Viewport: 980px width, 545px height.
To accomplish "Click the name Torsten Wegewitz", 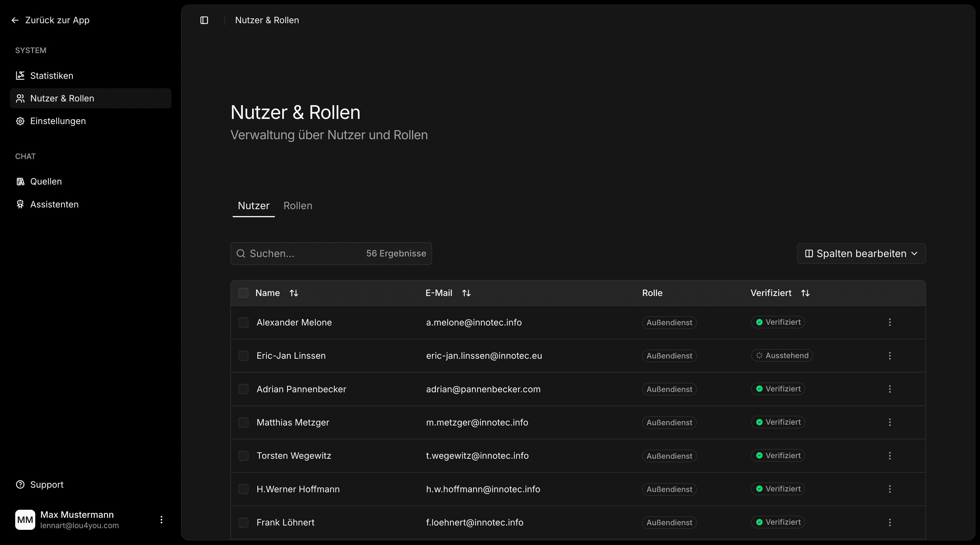I will coord(294,456).
